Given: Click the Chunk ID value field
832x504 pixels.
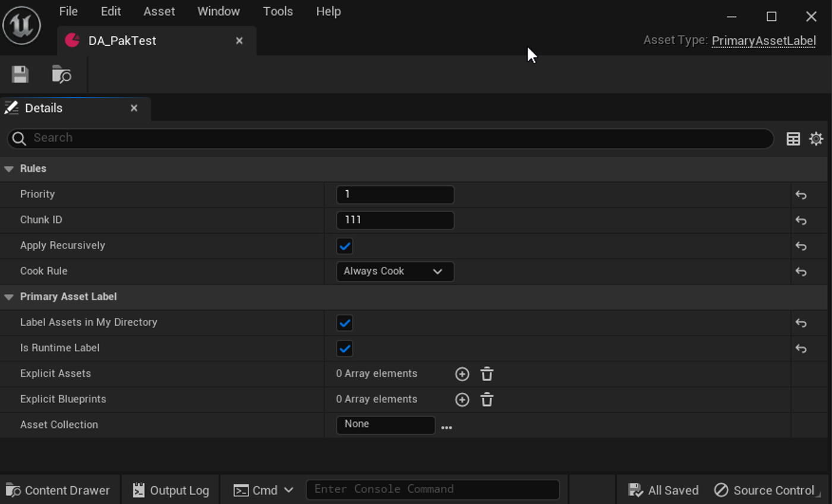Looking at the screenshot, I should point(395,220).
